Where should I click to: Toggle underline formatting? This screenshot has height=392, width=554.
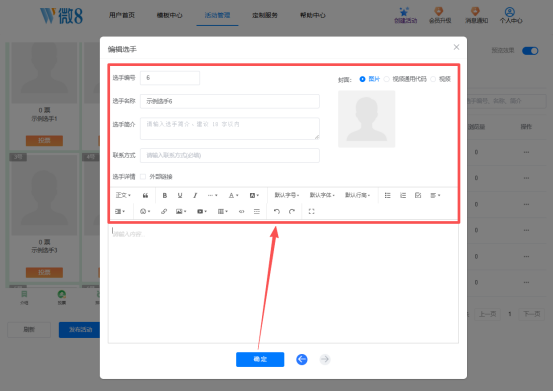(x=180, y=195)
